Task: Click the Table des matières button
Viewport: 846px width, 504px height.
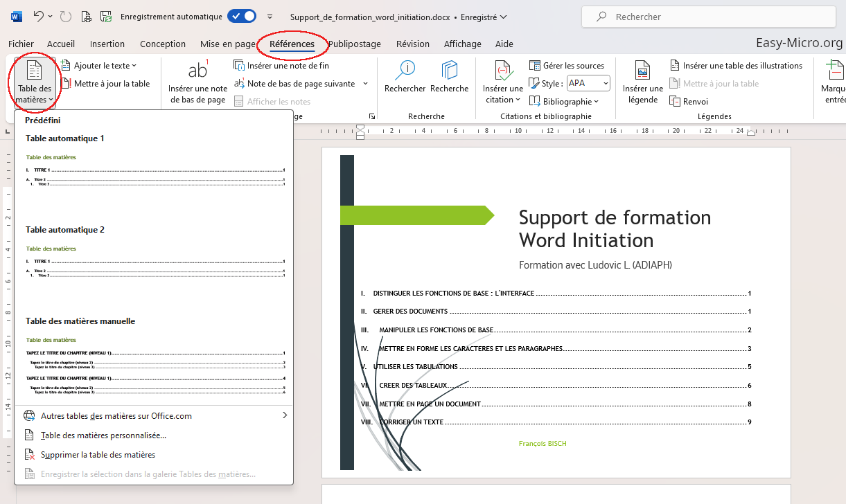Action: pyautogui.click(x=35, y=82)
